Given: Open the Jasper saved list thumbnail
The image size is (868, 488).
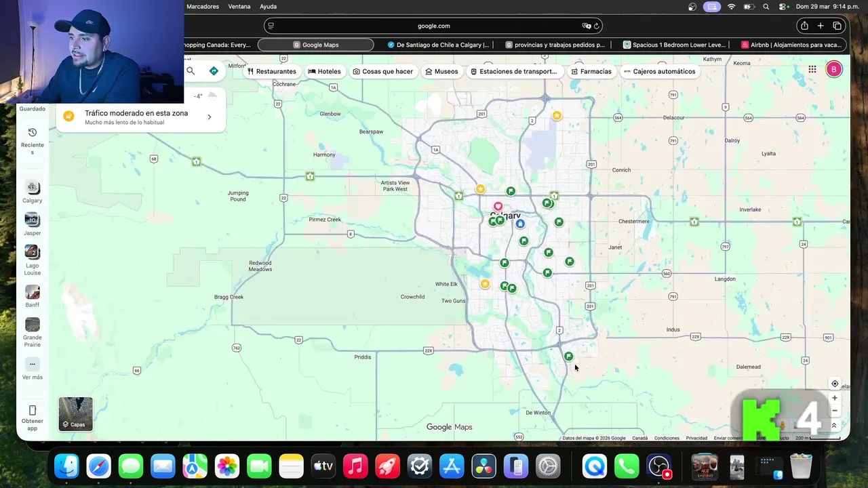Looking at the screenshot, I should [x=32, y=220].
